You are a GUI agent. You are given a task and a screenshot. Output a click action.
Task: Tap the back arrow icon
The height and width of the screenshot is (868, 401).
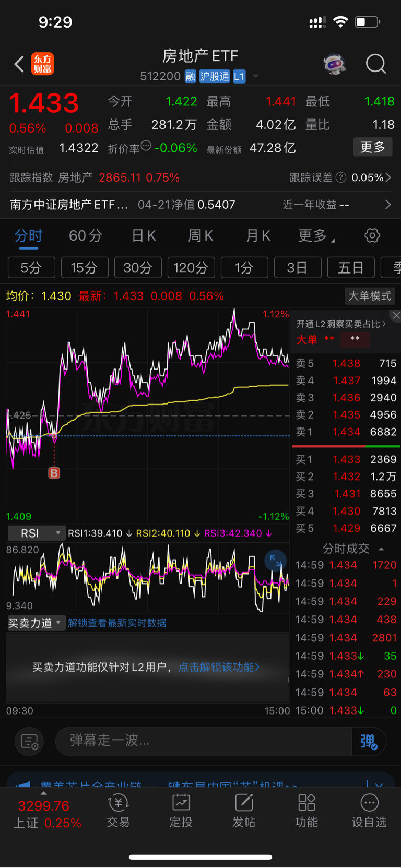click(x=19, y=64)
